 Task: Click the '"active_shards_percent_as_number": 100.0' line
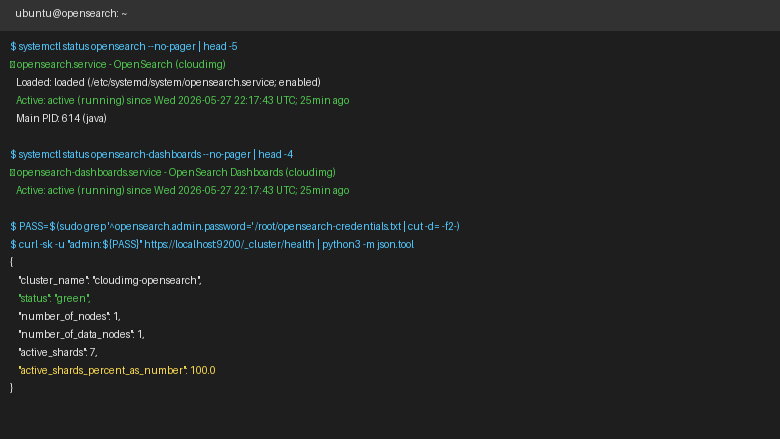[117, 370]
